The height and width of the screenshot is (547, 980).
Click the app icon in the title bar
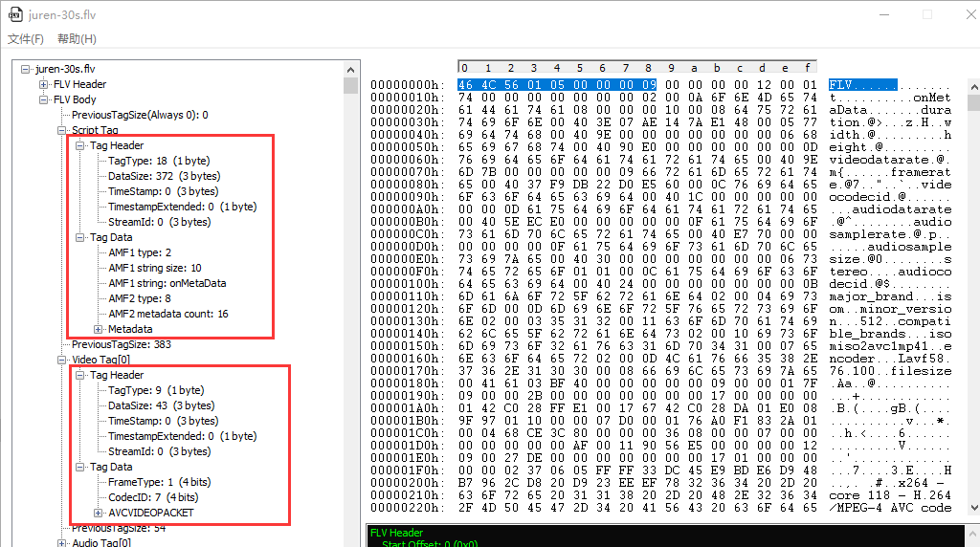tap(15, 15)
